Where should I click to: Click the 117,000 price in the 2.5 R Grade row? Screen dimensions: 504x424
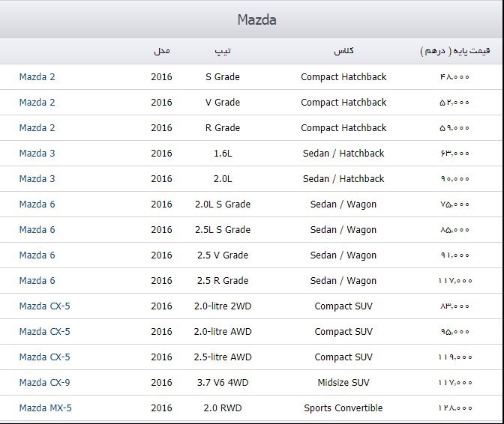(455, 280)
